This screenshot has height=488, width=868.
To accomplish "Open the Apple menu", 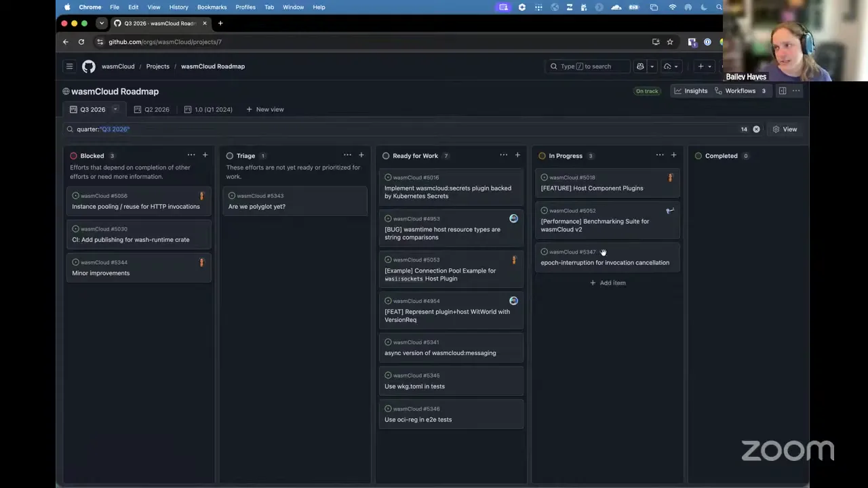I will click(67, 7).
